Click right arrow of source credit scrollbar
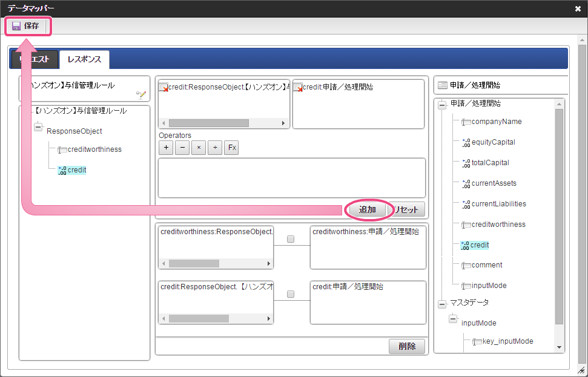 (x=283, y=123)
